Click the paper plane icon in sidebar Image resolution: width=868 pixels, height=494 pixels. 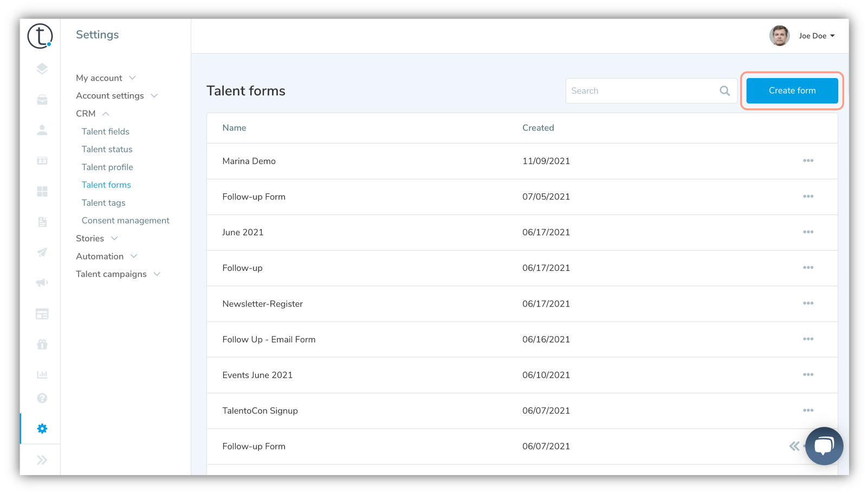point(42,252)
